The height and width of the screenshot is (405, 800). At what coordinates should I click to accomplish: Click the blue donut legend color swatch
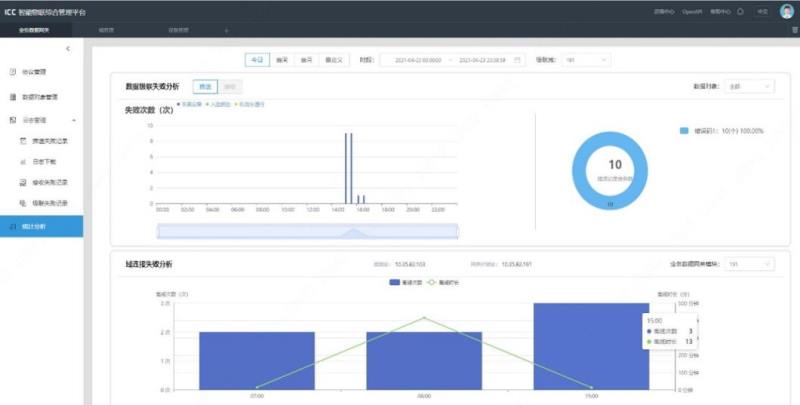click(x=684, y=131)
